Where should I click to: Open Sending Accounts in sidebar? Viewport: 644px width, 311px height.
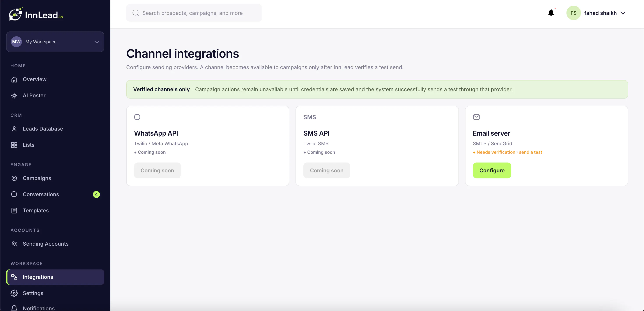pos(55,244)
